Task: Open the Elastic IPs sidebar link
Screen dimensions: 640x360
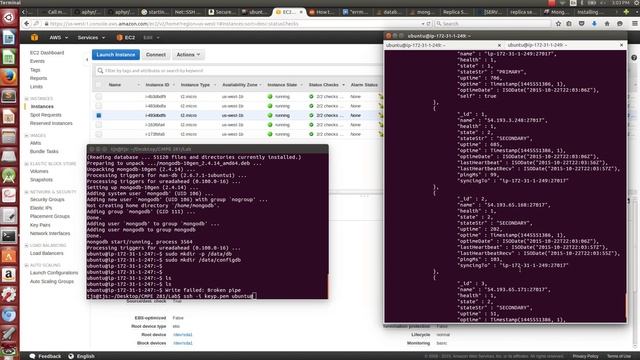Action: pyautogui.click(x=41, y=208)
